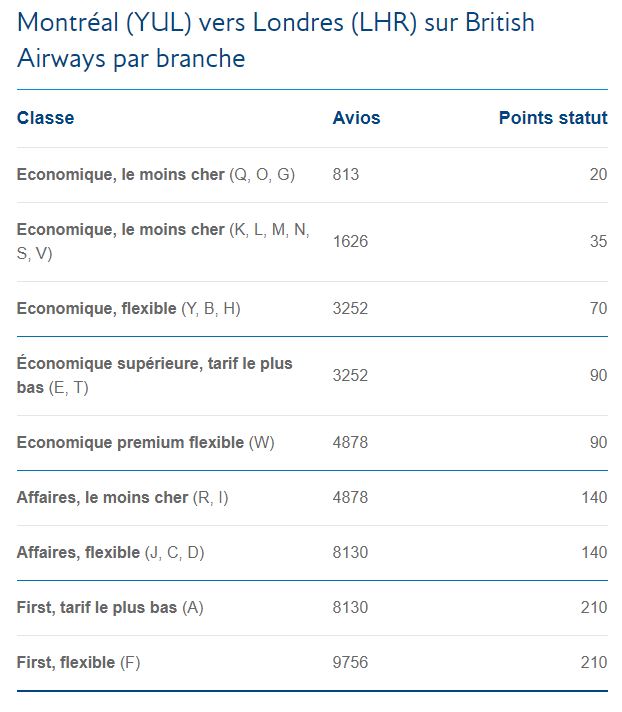Click the Points statut column header
This screenshot has width=622, height=712.
tap(552, 118)
